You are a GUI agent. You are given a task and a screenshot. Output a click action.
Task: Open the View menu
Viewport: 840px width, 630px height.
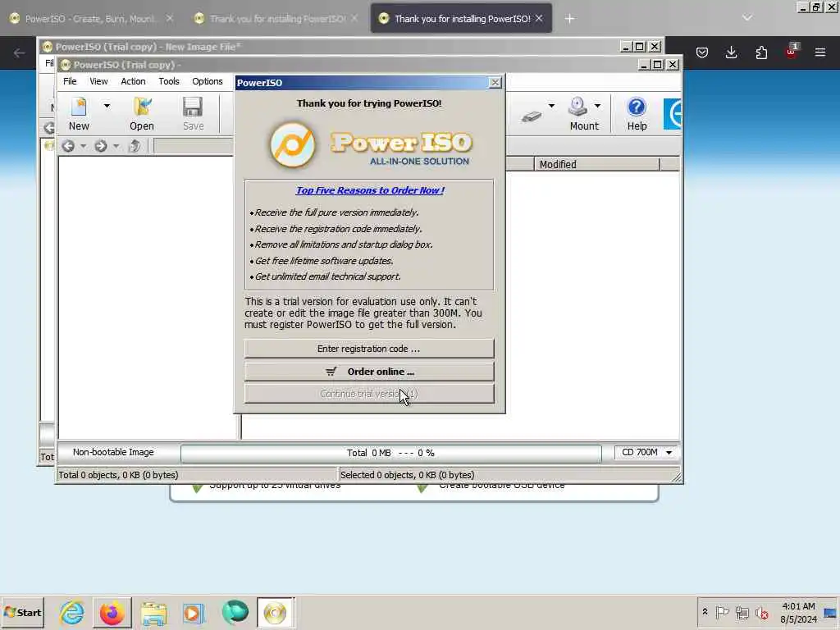[98, 81]
